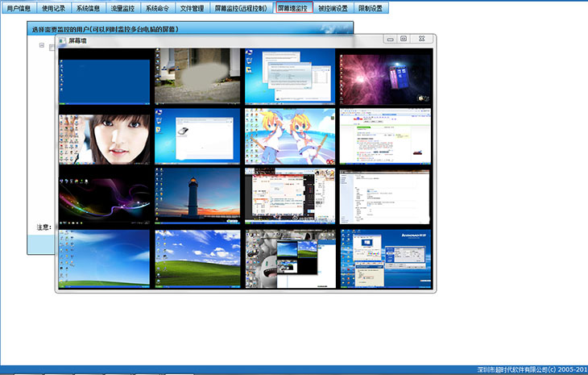Click the 屏幕墙 window title icon
588x375 pixels.
click(62, 40)
